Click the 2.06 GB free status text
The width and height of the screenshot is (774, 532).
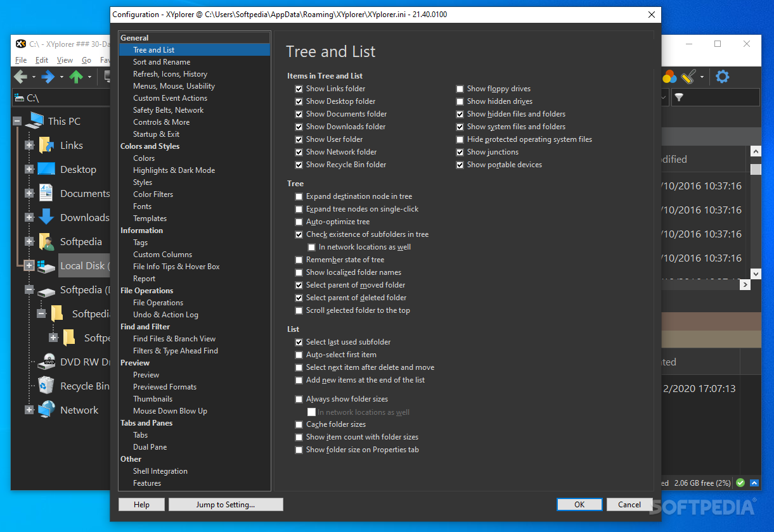click(x=703, y=483)
